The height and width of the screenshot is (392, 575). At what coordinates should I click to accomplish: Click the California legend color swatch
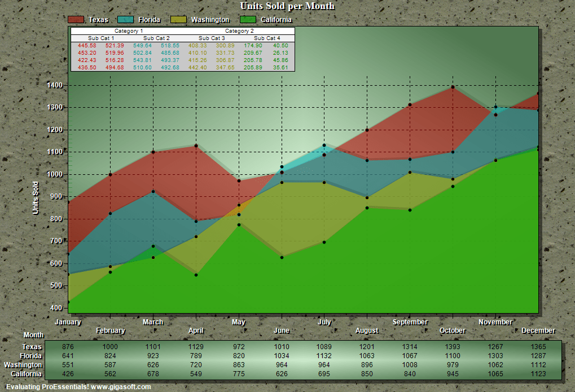click(x=248, y=20)
